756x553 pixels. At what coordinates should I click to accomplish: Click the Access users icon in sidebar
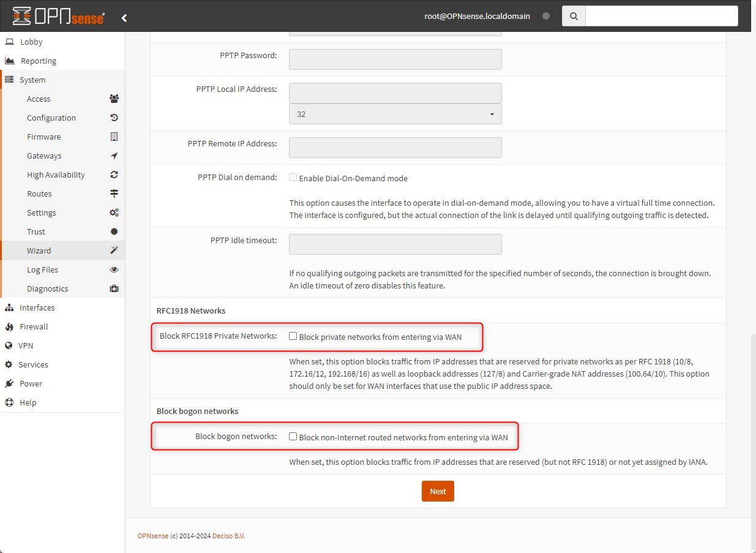click(x=114, y=99)
